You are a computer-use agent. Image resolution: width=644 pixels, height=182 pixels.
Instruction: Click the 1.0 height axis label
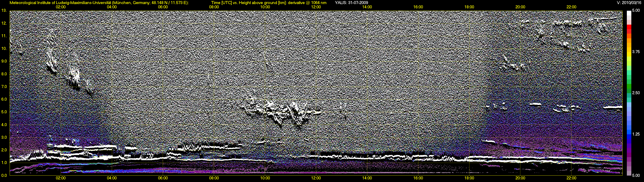(4, 163)
